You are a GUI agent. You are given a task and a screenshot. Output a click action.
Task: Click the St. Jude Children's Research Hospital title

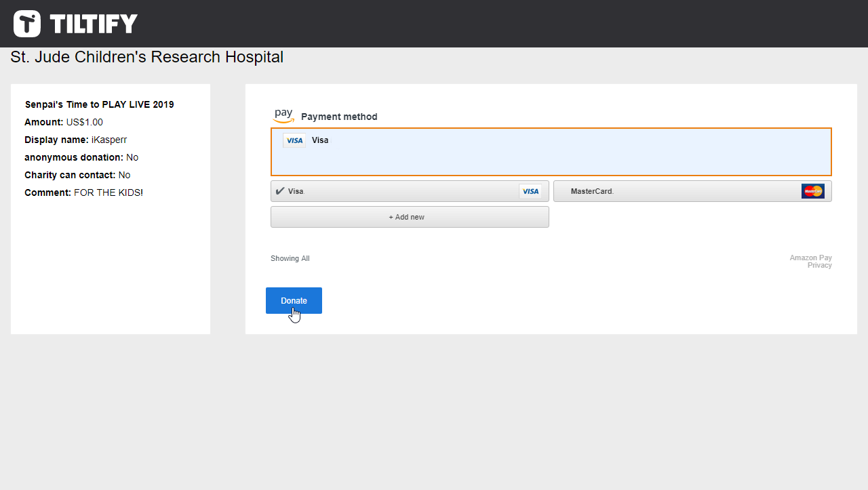(147, 57)
